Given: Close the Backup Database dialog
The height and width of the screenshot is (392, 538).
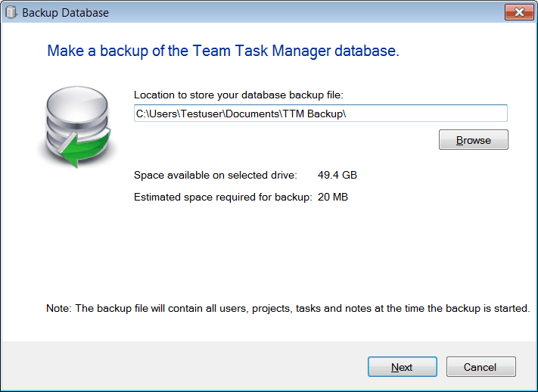Looking at the screenshot, I should click(519, 12).
